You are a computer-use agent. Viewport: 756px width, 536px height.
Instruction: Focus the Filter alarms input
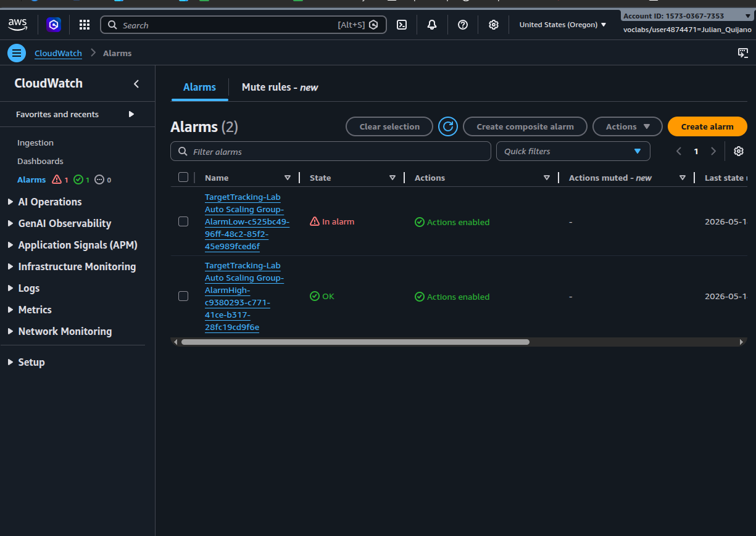(x=331, y=151)
